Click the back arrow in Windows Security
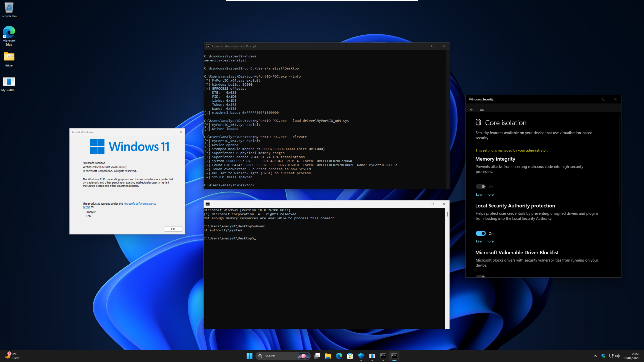Viewport: 644px width, 362px height. (472, 109)
